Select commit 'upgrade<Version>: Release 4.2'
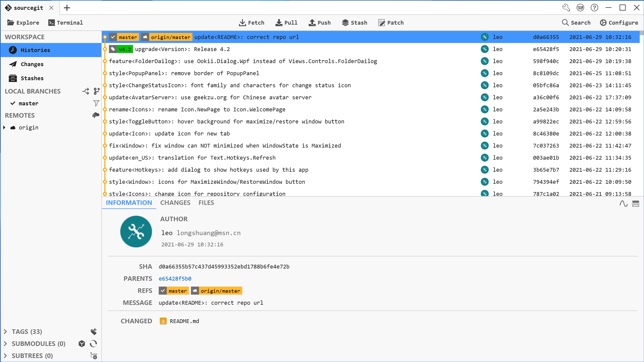This screenshot has width=644, height=362. click(371, 49)
